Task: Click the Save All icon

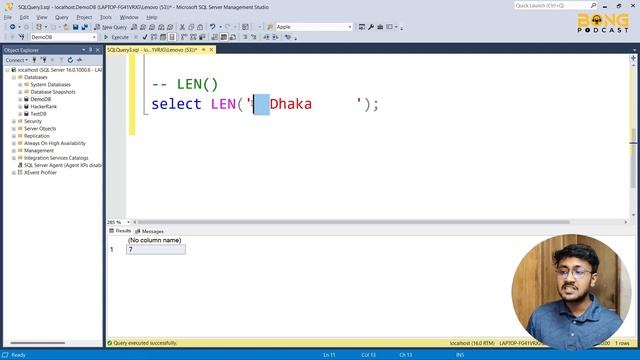Action: pyautogui.click(x=84, y=27)
